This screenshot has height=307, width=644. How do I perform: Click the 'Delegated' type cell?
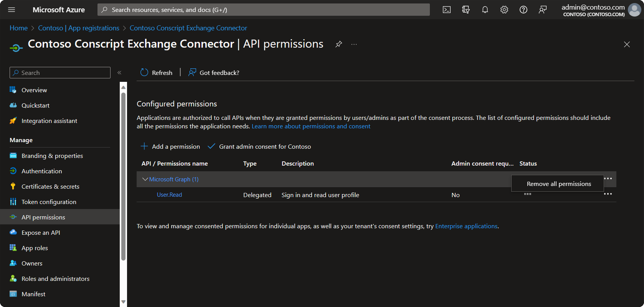257,195
